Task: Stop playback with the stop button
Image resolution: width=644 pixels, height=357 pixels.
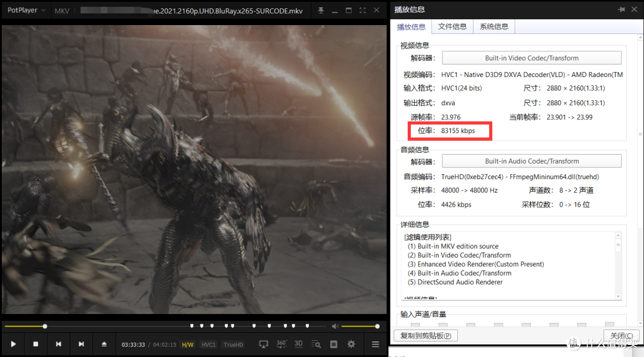Action: (36, 344)
